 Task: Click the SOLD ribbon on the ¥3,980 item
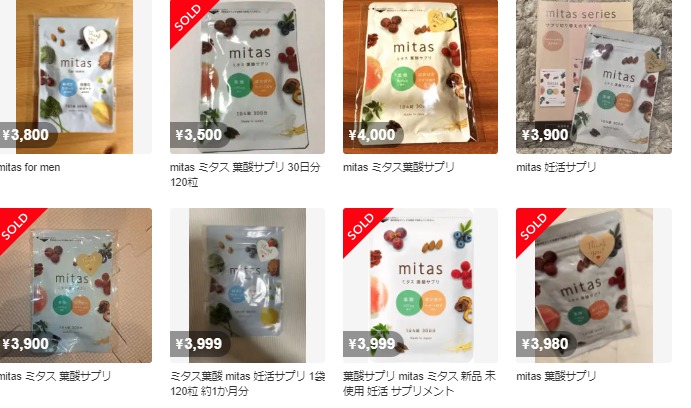click(x=535, y=226)
